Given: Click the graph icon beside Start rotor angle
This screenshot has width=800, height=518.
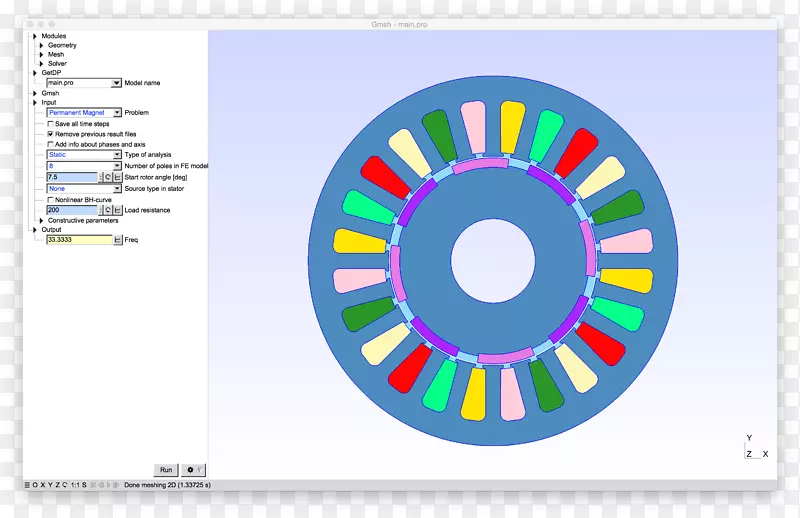Looking at the screenshot, I should (x=117, y=177).
